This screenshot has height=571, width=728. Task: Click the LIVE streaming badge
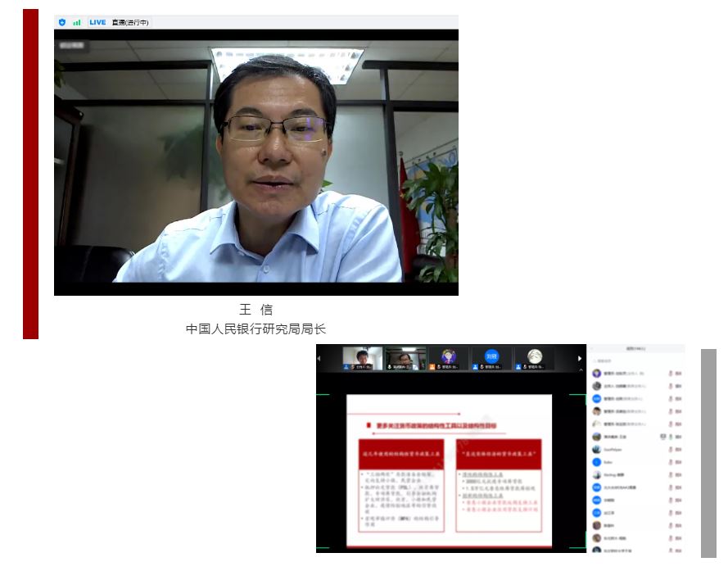click(x=97, y=22)
